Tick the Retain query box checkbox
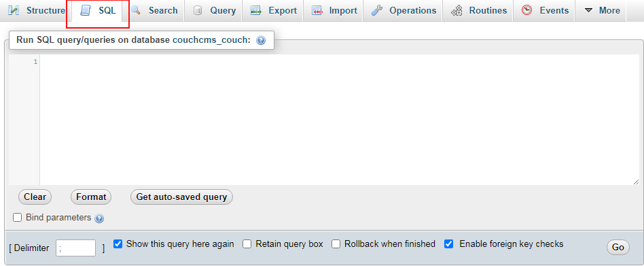The width and height of the screenshot is (644, 266). [x=247, y=244]
